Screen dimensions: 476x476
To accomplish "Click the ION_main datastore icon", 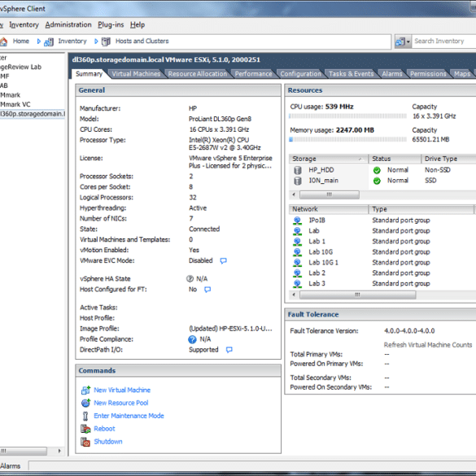I will coord(298,181).
